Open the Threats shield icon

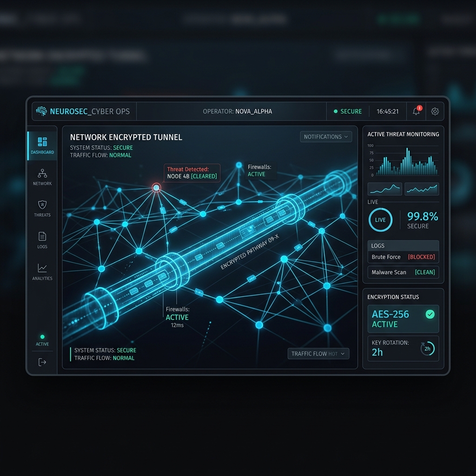(x=42, y=205)
